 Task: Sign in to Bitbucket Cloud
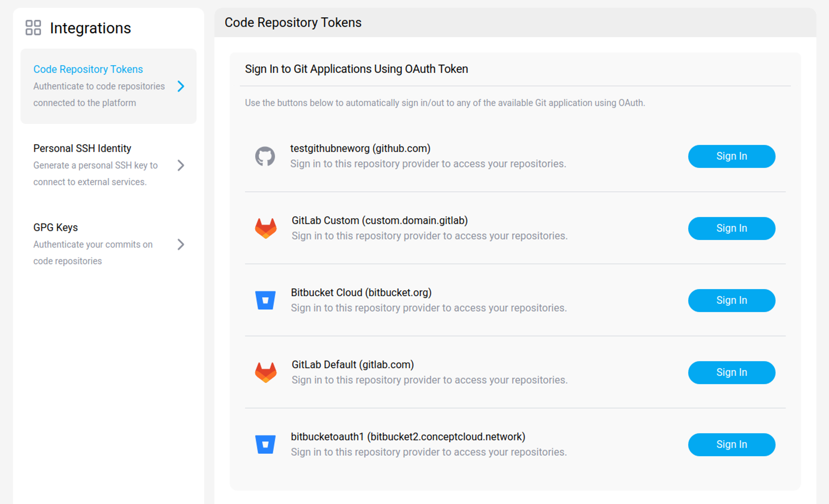click(x=731, y=300)
